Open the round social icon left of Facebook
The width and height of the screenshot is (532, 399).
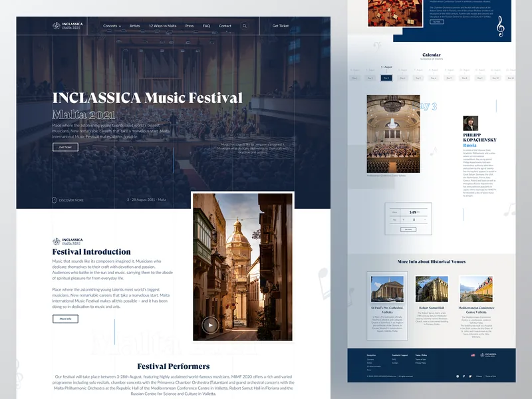[x=458, y=376]
